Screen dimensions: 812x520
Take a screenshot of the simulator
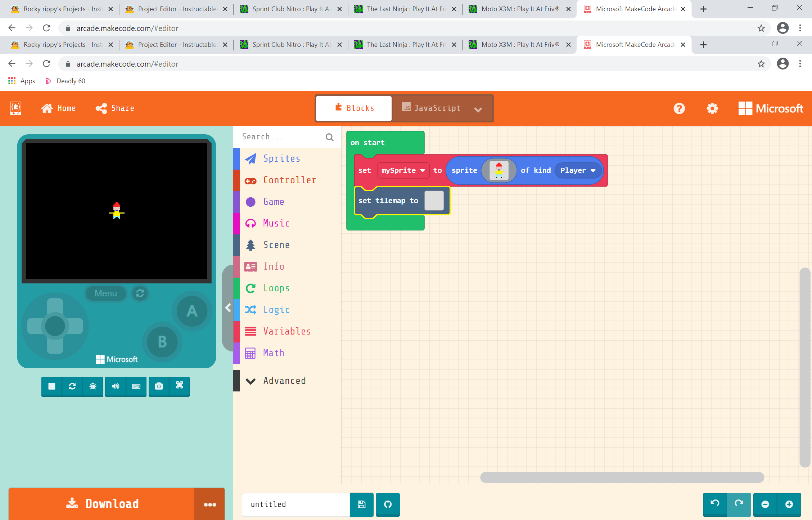[x=158, y=386]
